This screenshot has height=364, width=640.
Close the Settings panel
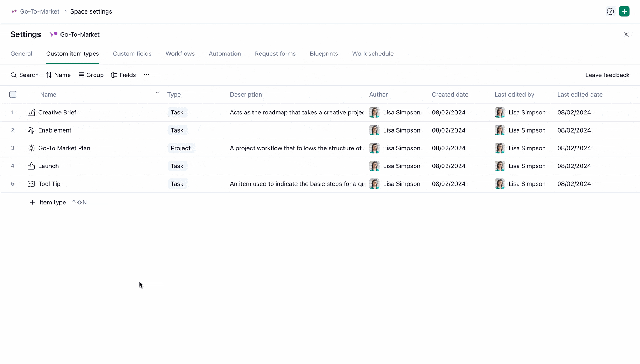[x=626, y=34]
